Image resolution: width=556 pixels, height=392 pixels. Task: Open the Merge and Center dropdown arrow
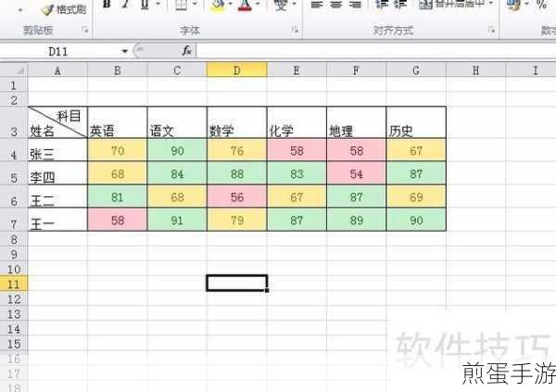[x=491, y=4]
